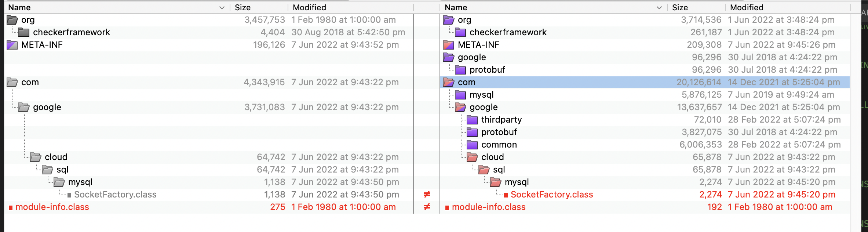Image resolution: width=868 pixels, height=232 pixels.
Task: Click the red google folder icon in right pane
Action: click(460, 107)
